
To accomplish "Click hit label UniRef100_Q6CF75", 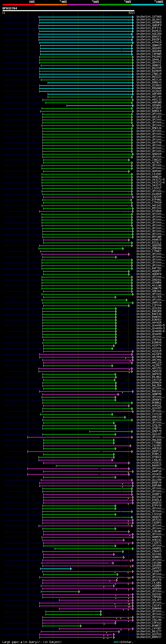I will point(149,580).
